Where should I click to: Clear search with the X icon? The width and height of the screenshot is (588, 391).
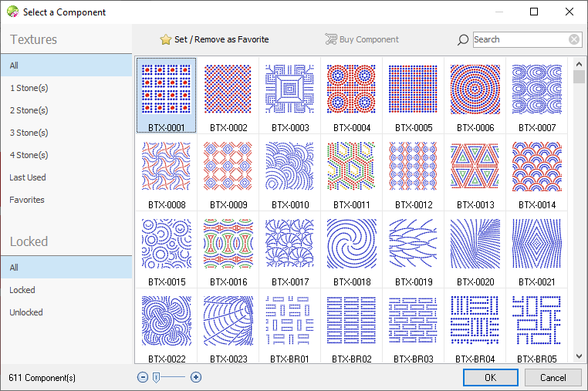pos(574,40)
